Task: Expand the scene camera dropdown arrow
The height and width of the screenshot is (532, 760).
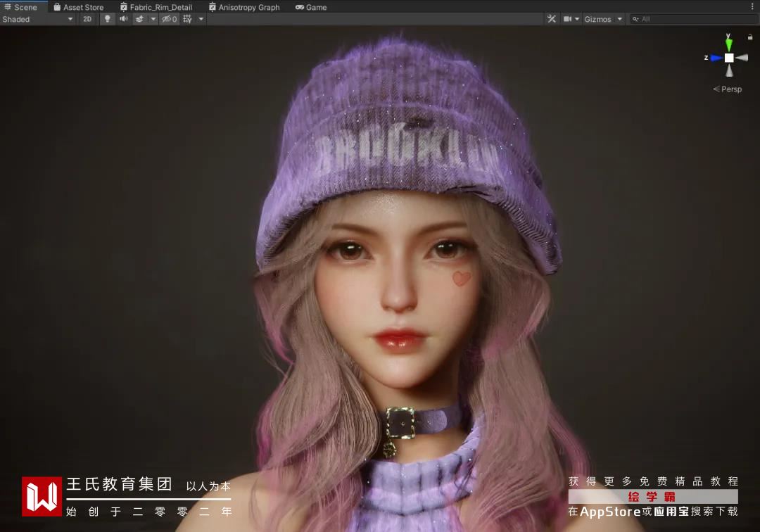Action: point(577,19)
